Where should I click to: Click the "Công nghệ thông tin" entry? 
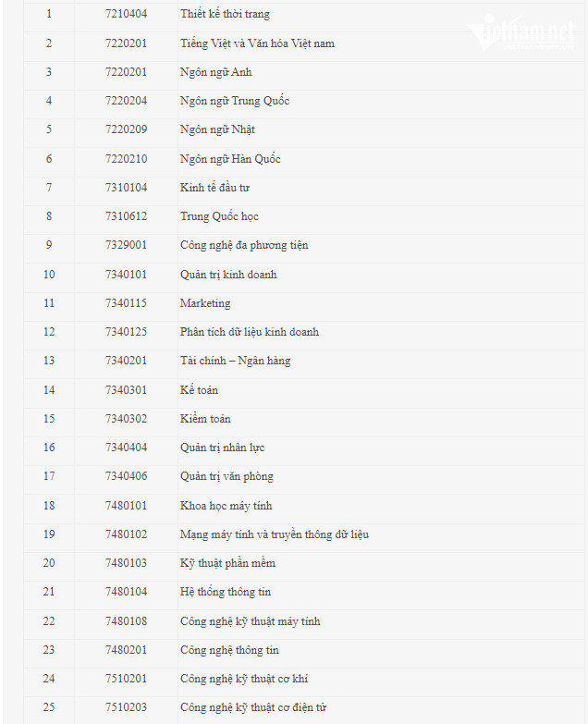pyautogui.click(x=229, y=650)
